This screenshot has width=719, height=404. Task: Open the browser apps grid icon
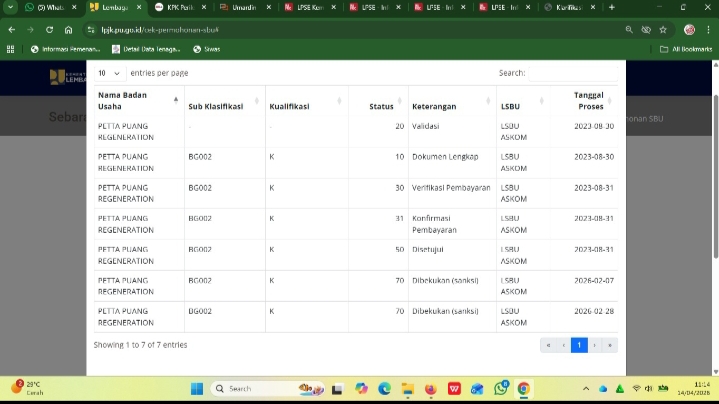tap(11, 48)
